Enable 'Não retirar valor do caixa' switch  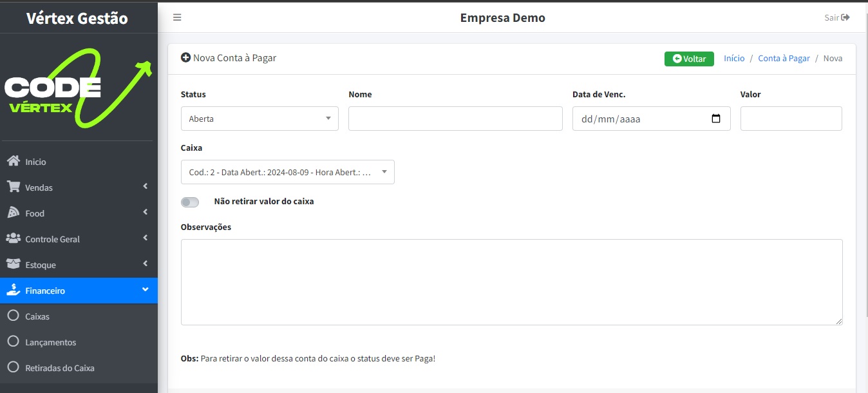190,202
